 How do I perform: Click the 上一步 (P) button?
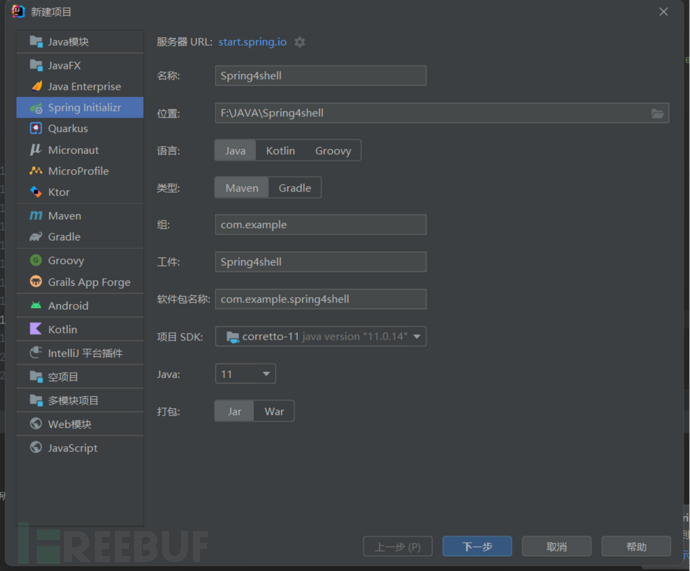click(397, 547)
